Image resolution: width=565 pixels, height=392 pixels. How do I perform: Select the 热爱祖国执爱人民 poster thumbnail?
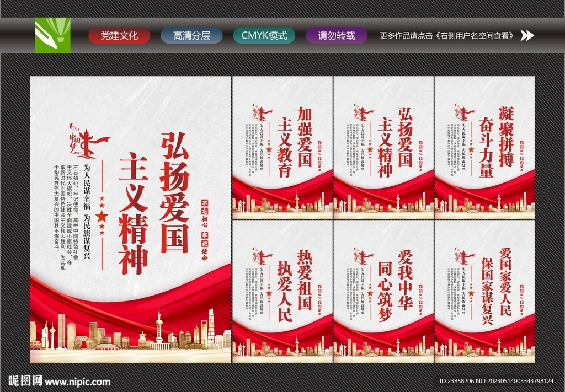(282, 292)
